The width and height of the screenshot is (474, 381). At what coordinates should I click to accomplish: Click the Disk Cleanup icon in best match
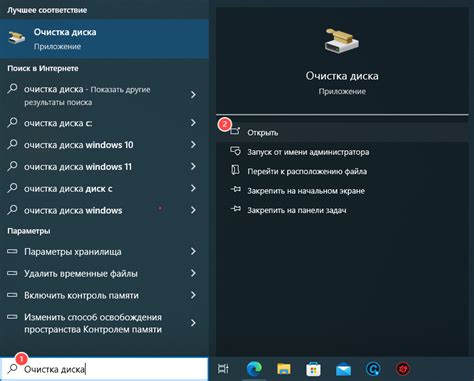(x=17, y=38)
